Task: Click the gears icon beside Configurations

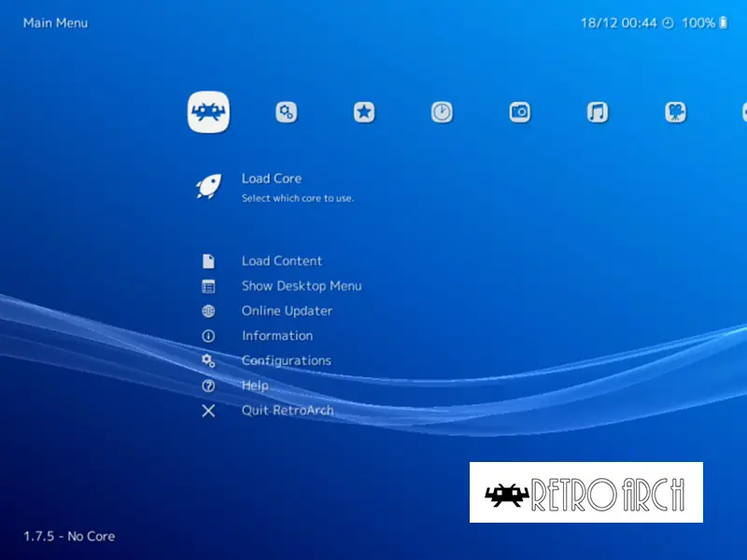Action: point(208,361)
